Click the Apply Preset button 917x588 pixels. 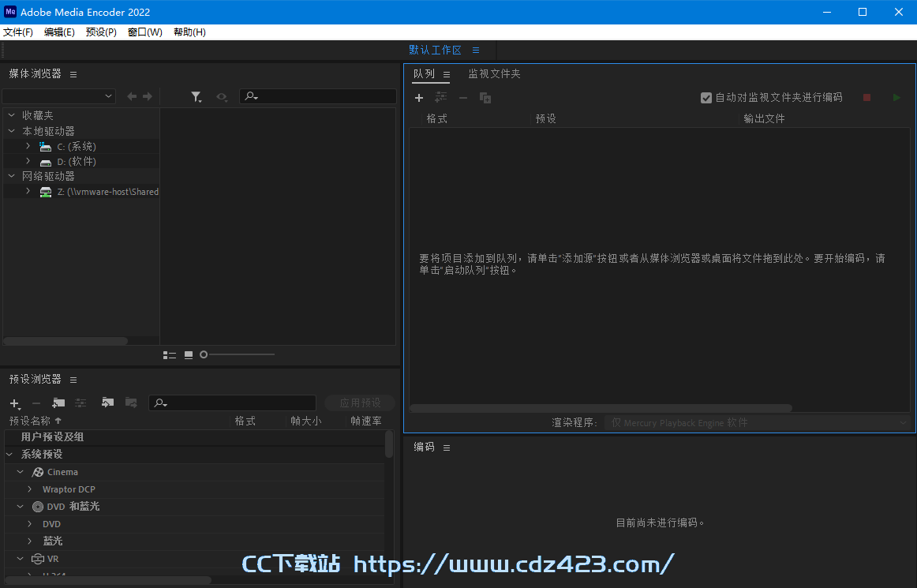coord(360,403)
